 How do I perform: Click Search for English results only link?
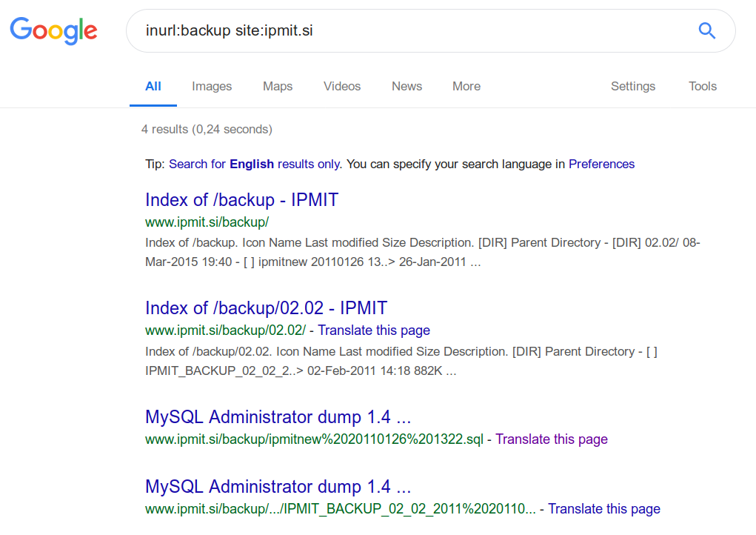click(x=255, y=164)
